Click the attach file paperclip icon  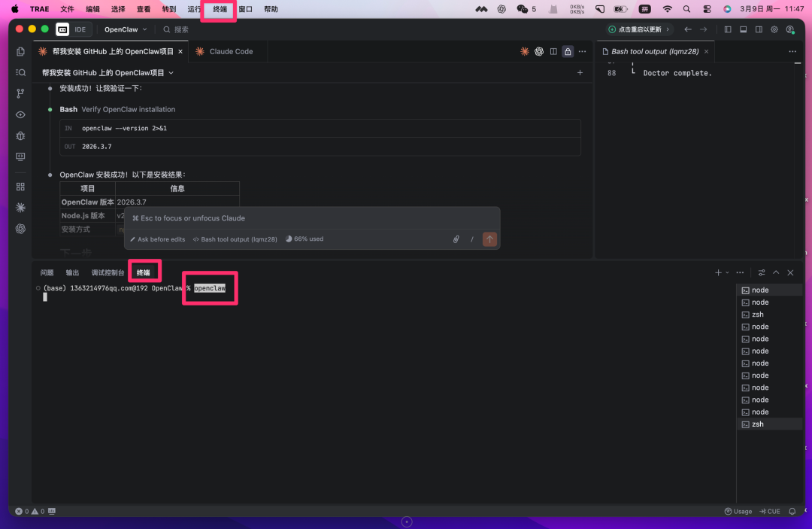pos(456,239)
